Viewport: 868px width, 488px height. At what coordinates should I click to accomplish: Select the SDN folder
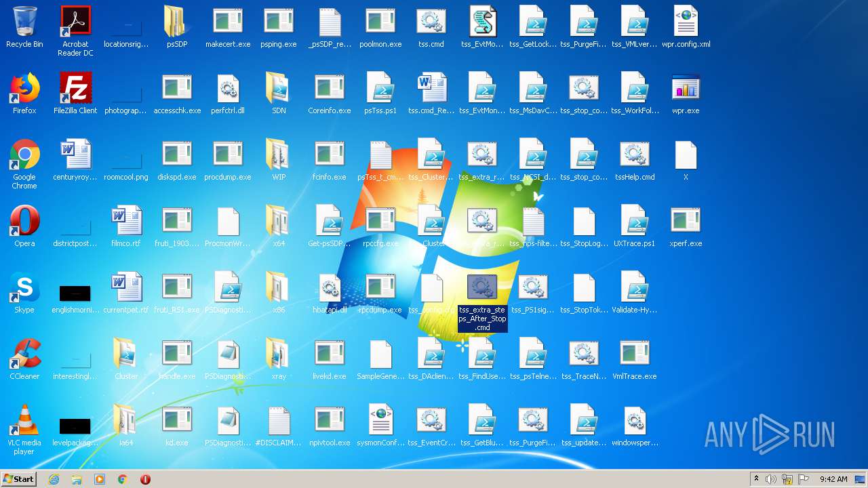click(279, 94)
